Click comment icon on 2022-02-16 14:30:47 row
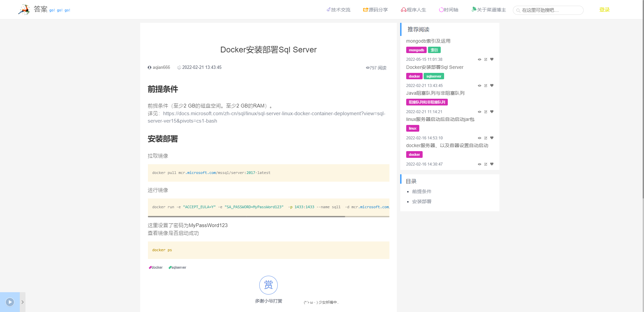Image resolution: width=644 pixels, height=312 pixels. pos(486,164)
